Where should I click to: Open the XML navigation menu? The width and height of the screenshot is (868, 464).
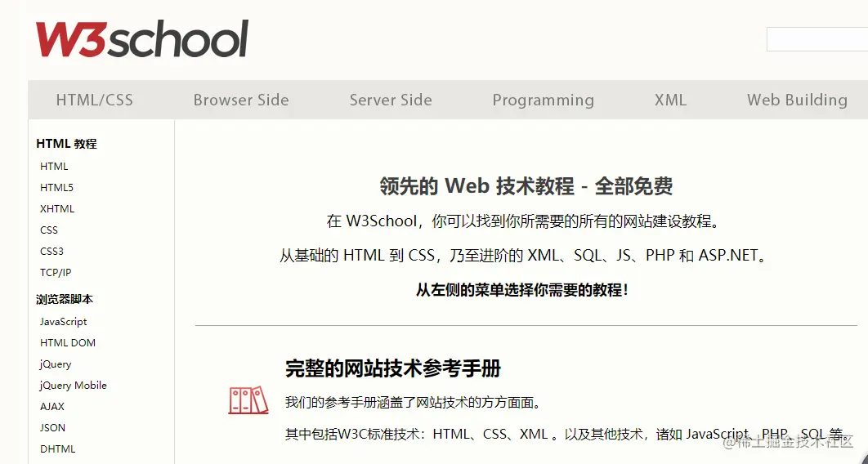tap(670, 100)
